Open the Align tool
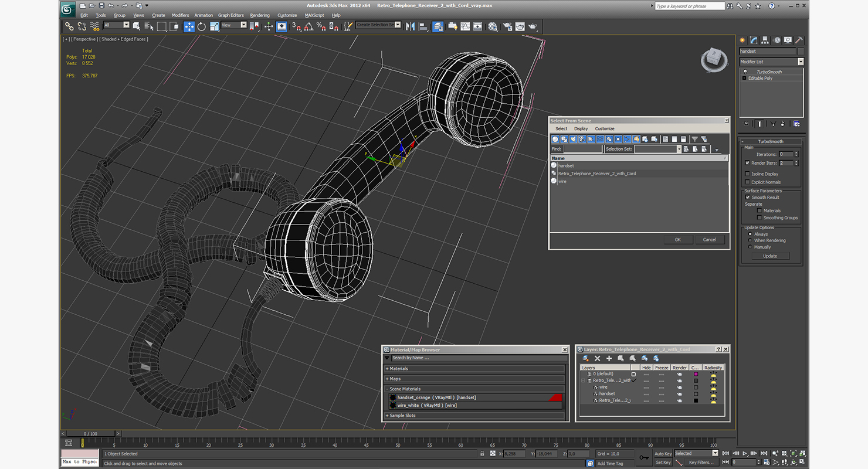The image size is (868, 469). coord(423,26)
